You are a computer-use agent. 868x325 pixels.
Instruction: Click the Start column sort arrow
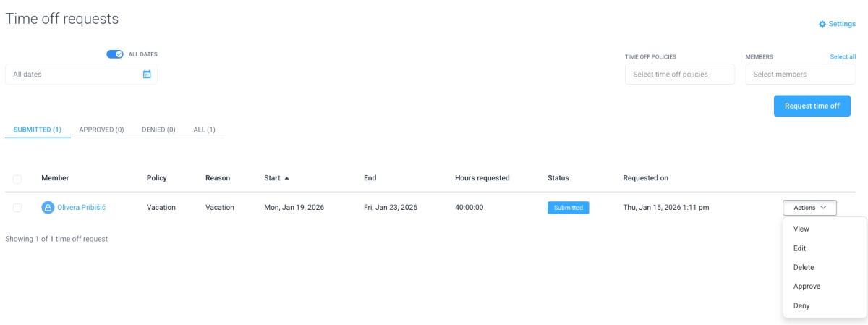click(x=286, y=178)
